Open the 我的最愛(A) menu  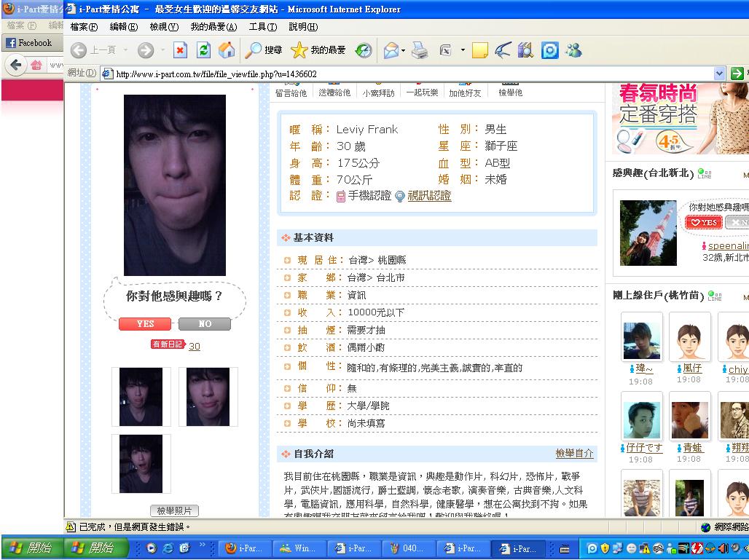[213, 27]
